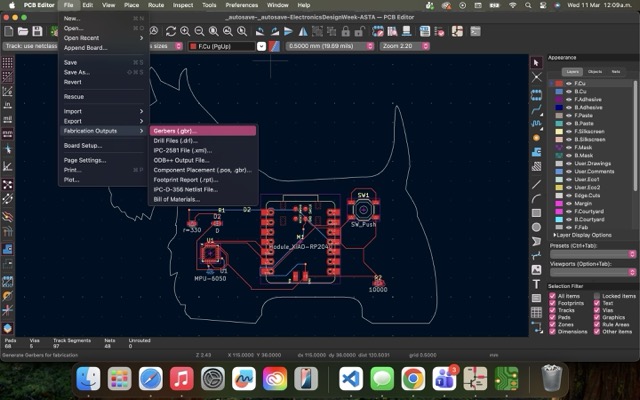The height and width of the screenshot is (400, 640).
Task: Select Bill of Materials... menu item
Action: click(203, 200)
